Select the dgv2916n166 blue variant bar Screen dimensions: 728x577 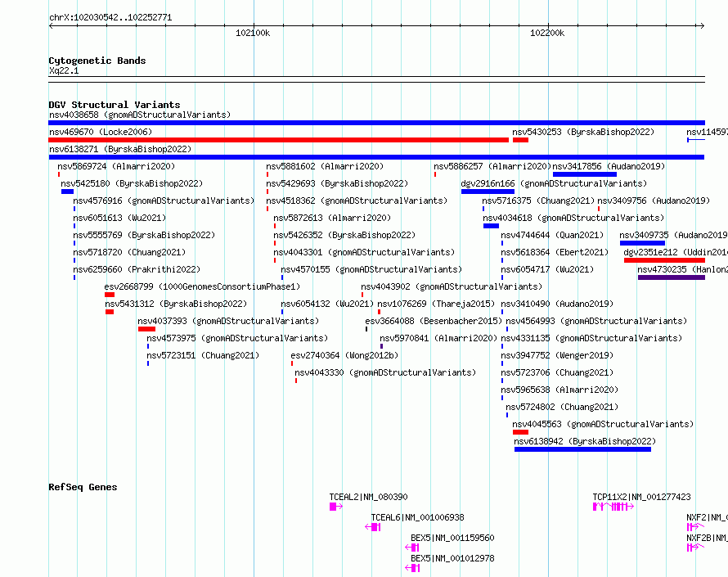(488, 192)
